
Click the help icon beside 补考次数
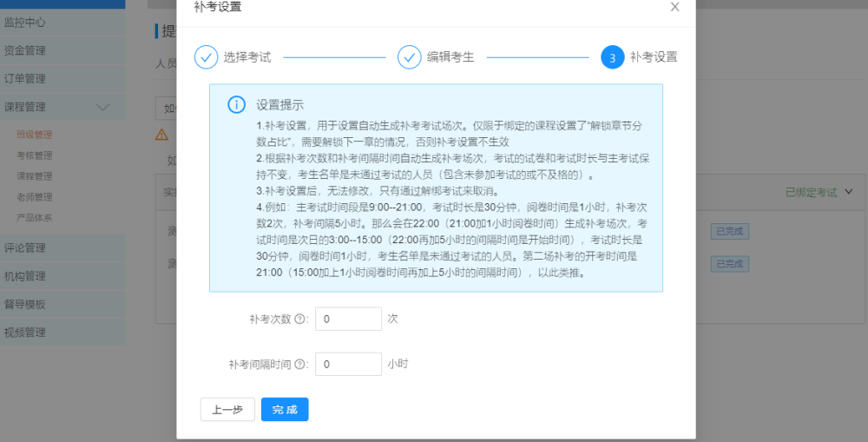pyautogui.click(x=299, y=319)
